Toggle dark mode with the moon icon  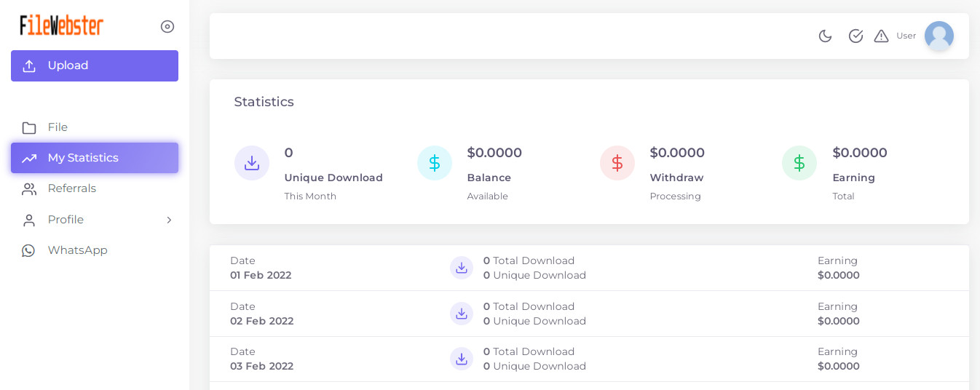825,36
